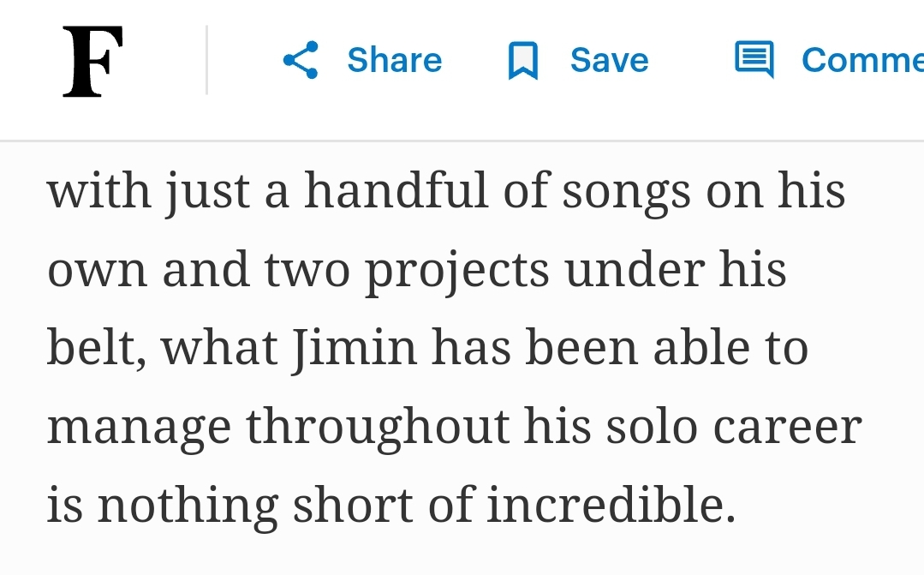The image size is (924, 575).
Task: Click the word under in the second line
Action: click(x=637, y=271)
